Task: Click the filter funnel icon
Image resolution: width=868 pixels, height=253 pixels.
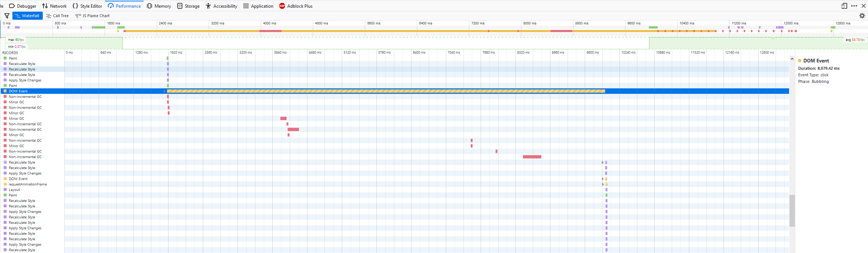Action: tap(7, 16)
